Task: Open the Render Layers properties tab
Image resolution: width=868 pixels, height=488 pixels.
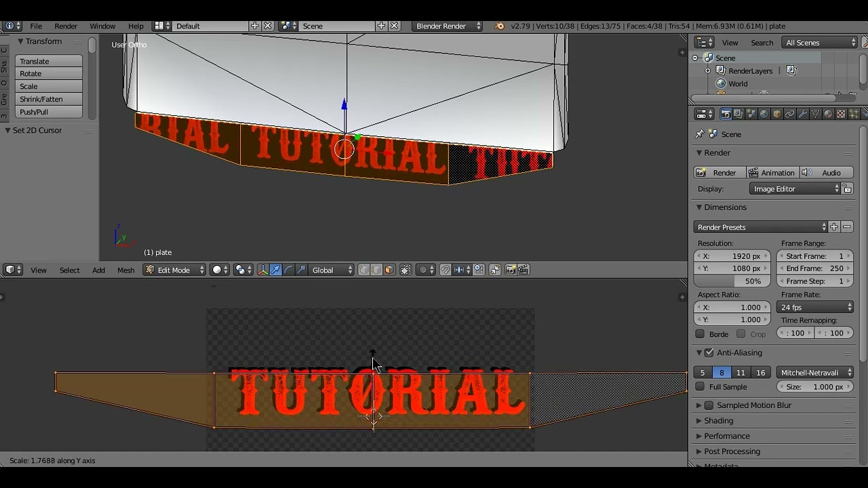Action: pos(738,114)
